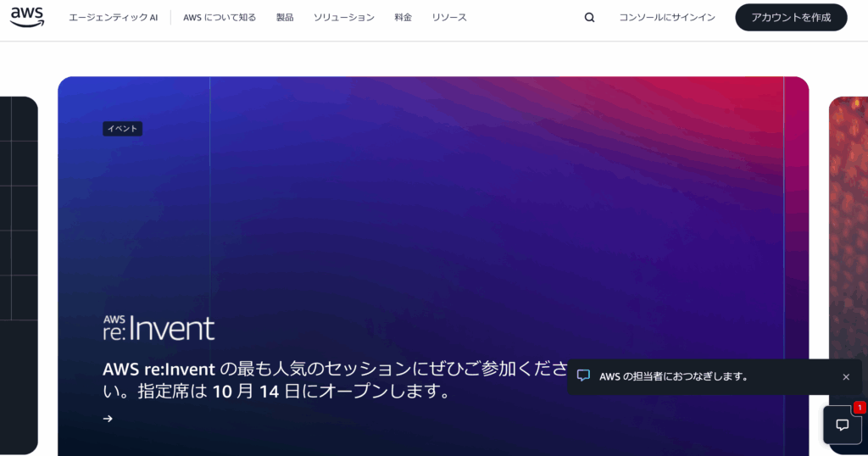868x456 pixels.
Task: Click the AWS re:Invent logo on the banner
Action: [x=159, y=327]
